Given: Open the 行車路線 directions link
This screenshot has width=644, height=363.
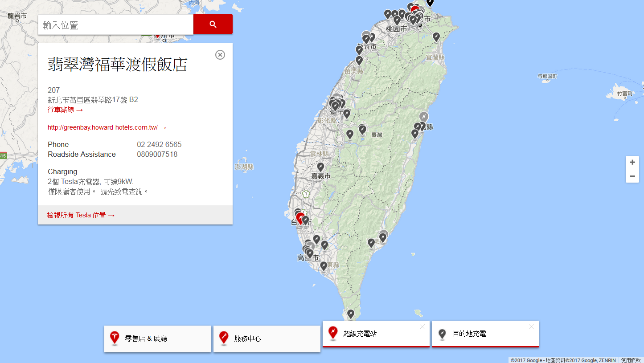Looking at the screenshot, I should click(x=65, y=110).
